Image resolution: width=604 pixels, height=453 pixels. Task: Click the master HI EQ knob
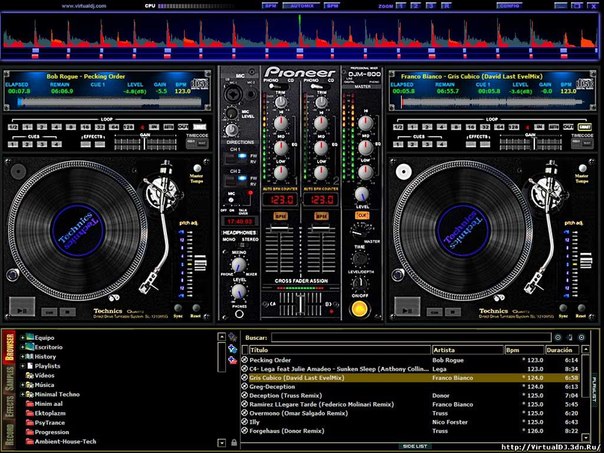point(365,123)
